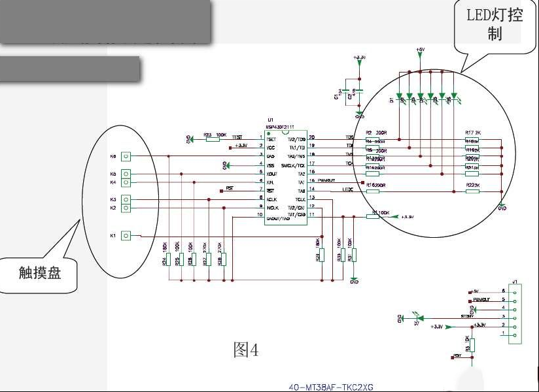This screenshot has height=392, width=539.
Task: Click J1 connector pin 6 circle
Action: (x=515, y=293)
